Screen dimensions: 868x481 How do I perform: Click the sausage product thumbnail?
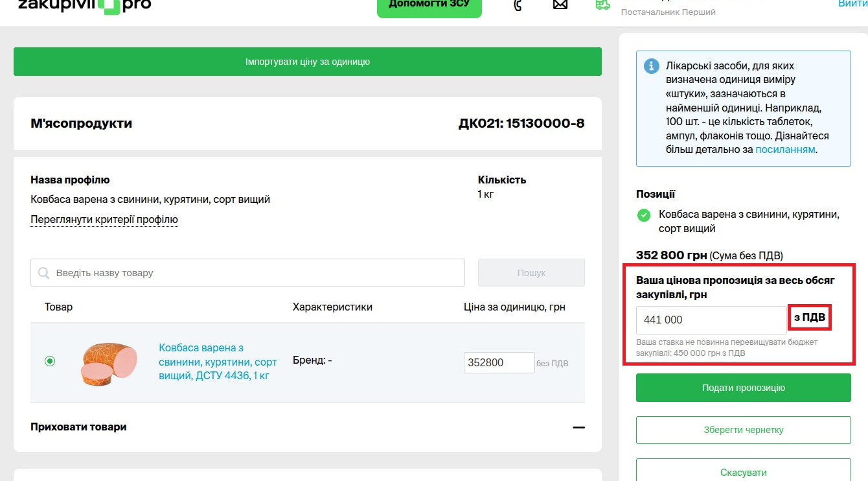109,363
